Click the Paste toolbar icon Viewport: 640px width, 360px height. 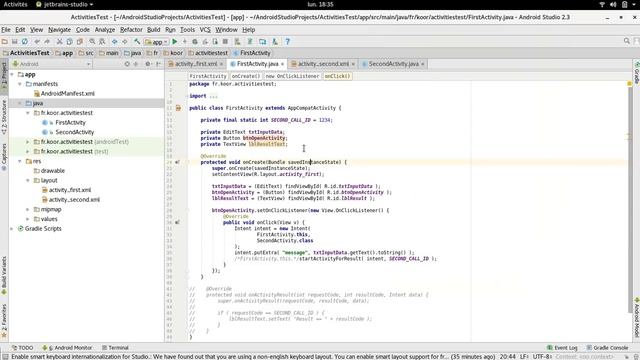coord(80,42)
